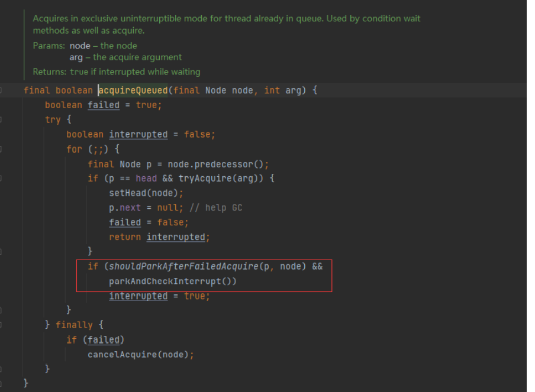Select 'interrupted' in 'boolean interrupted = false'
Image resolution: width=535 pixels, height=392 pixels.
pos(138,134)
